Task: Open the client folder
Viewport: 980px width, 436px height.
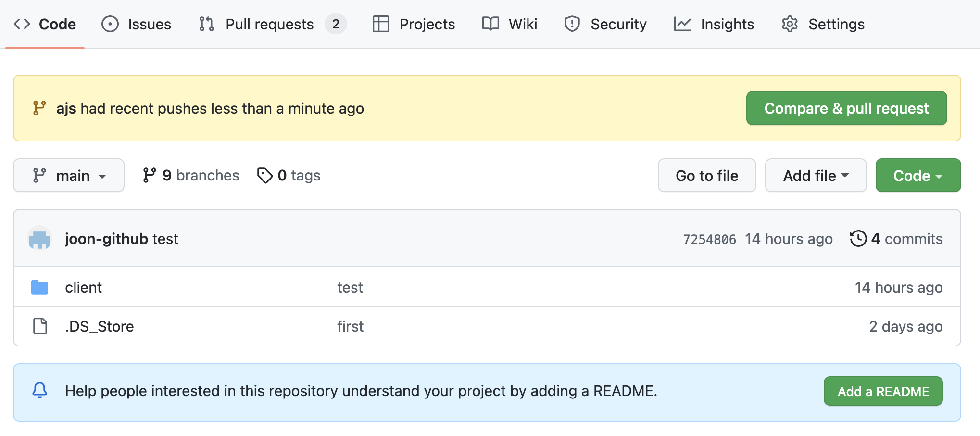Action: (83, 287)
